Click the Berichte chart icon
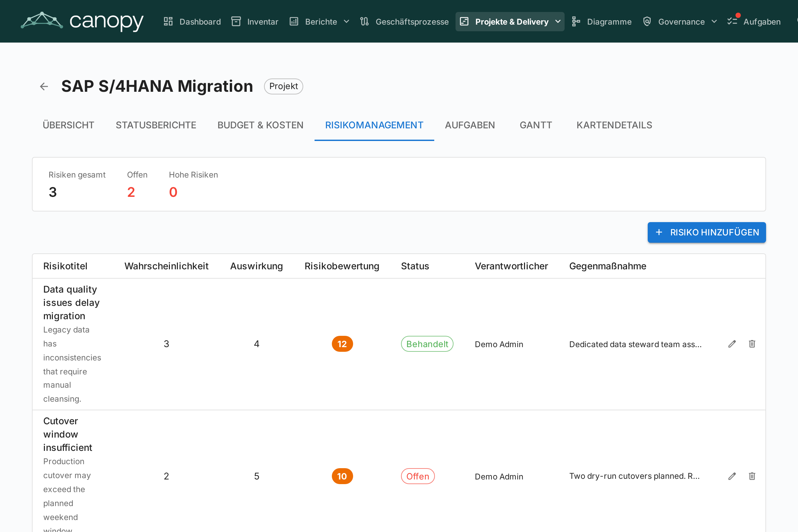 point(294,21)
